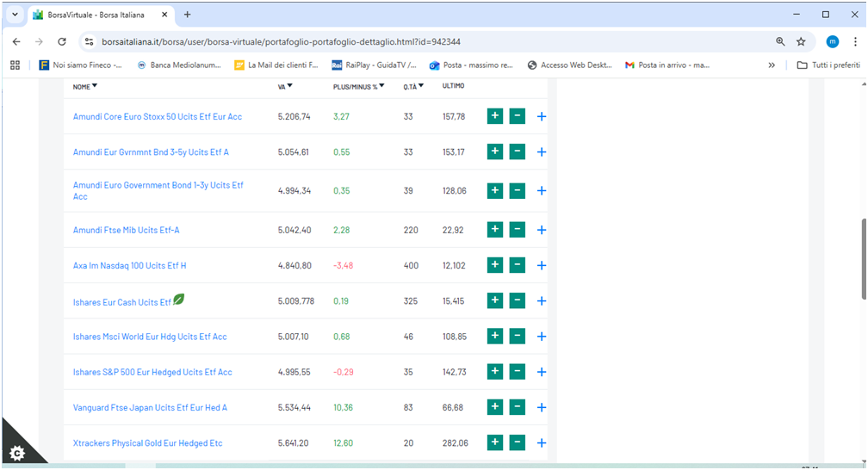The height and width of the screenshot is (470, 868).
Task: Click green plus for Ishares S&P 500 Eur Hedged
Action: 495,372
